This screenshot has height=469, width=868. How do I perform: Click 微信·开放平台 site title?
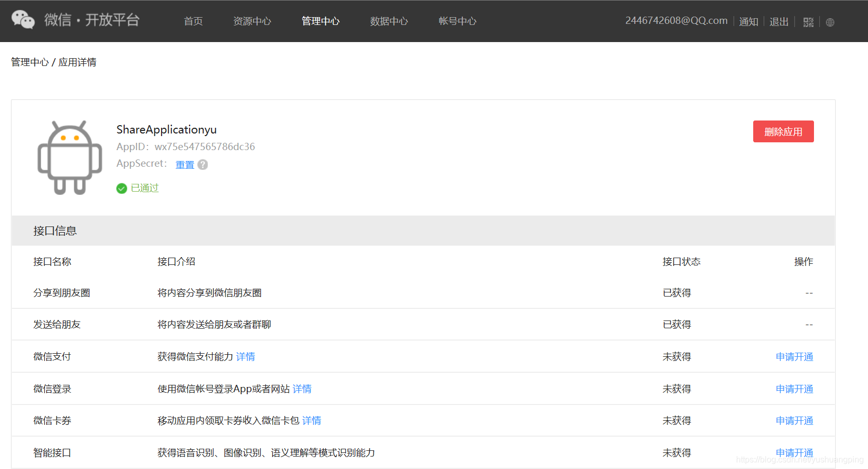tap(92, 20)
